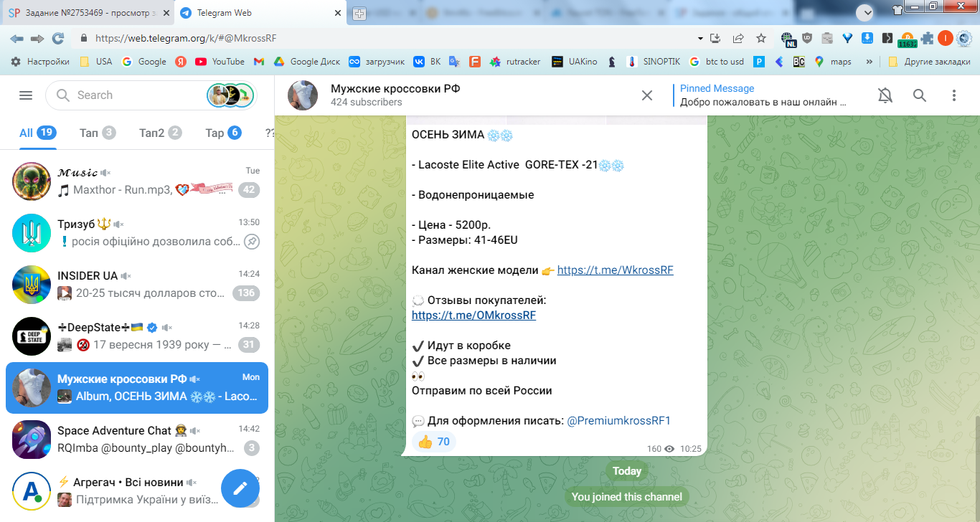Viewport: 980px width, 522px height.
Task: Open Space Adventure Chat conversation
Action: pyautogui.click(x=137, y=440)
